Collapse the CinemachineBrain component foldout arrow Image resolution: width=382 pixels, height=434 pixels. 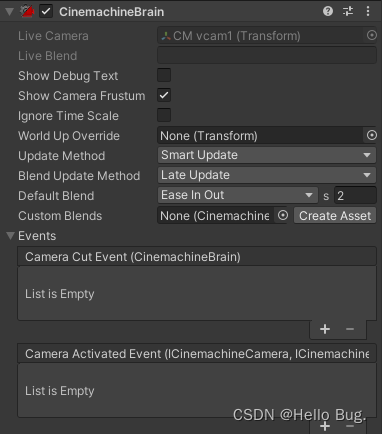coord(10,12)
